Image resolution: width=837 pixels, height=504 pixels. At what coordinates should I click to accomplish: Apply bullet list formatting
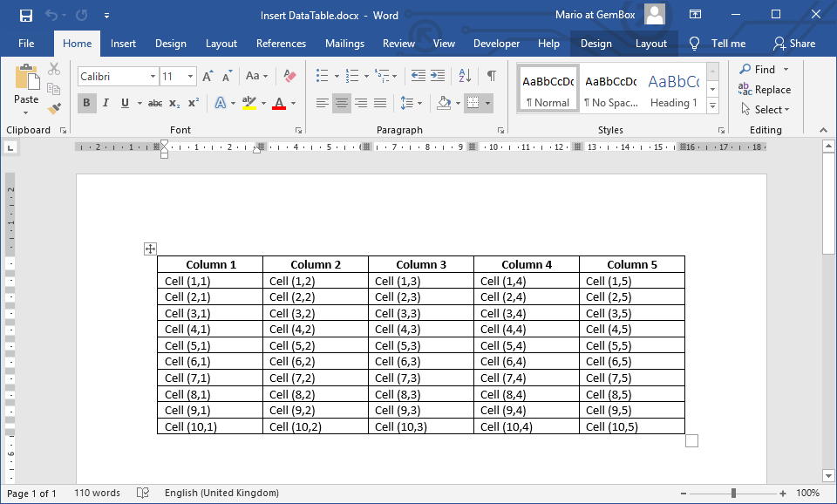[321, 75]
